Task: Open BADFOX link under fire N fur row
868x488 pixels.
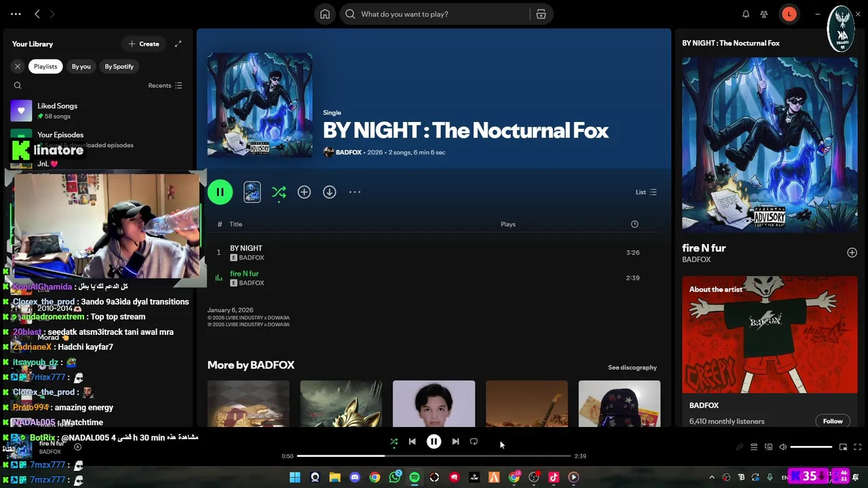Action: pyautogui.click(x=252, y=283)
